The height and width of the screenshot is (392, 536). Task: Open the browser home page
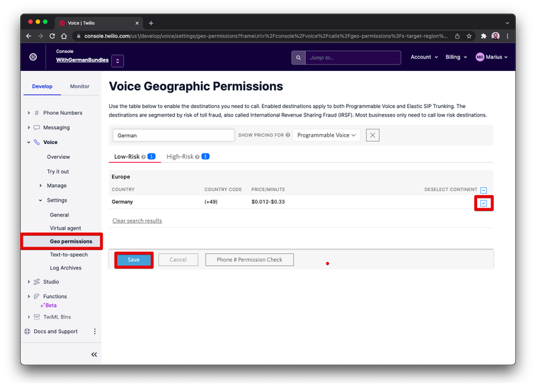[64, 36]
